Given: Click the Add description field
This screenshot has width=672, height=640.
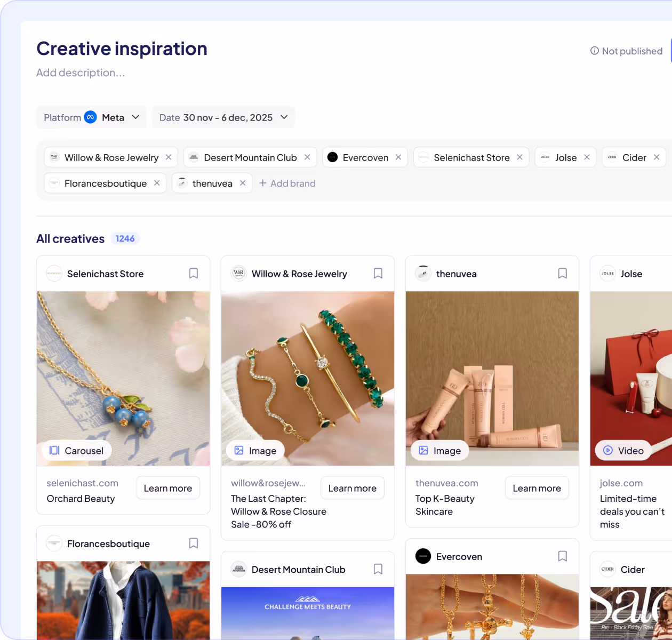Looking at the screenshot, I should (x=81, y=73).
